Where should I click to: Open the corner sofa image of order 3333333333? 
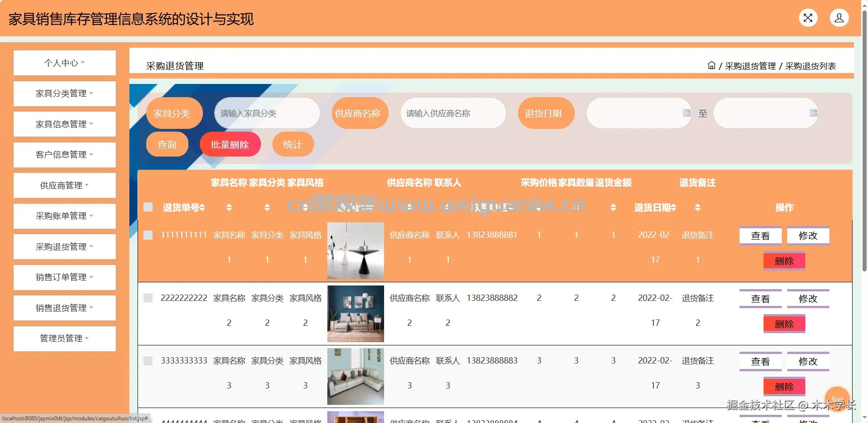[355, 376]
